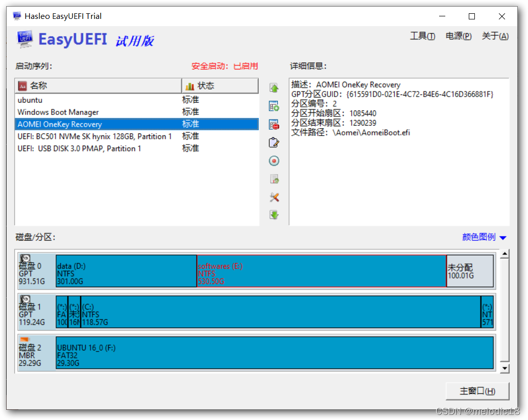The width and height of the screenshot is (528, 420).
Task: Click the 主窗口(H) button
Action: [477, 391]
